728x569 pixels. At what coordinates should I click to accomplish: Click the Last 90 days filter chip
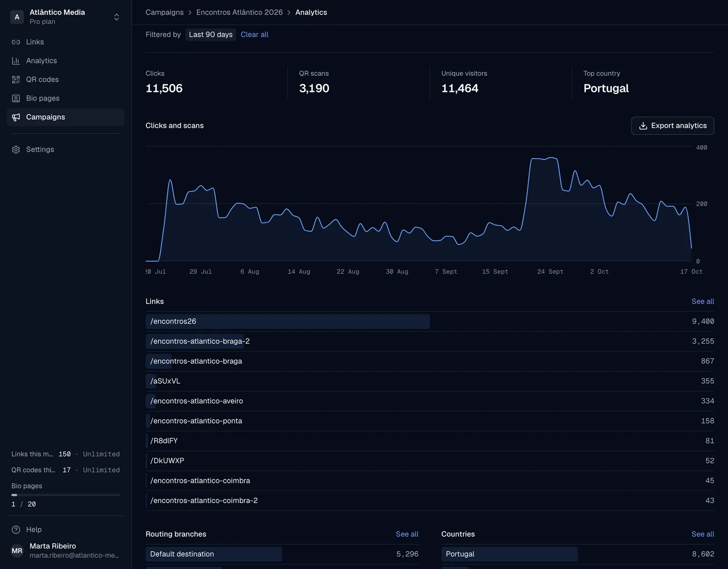pos(211,35)
